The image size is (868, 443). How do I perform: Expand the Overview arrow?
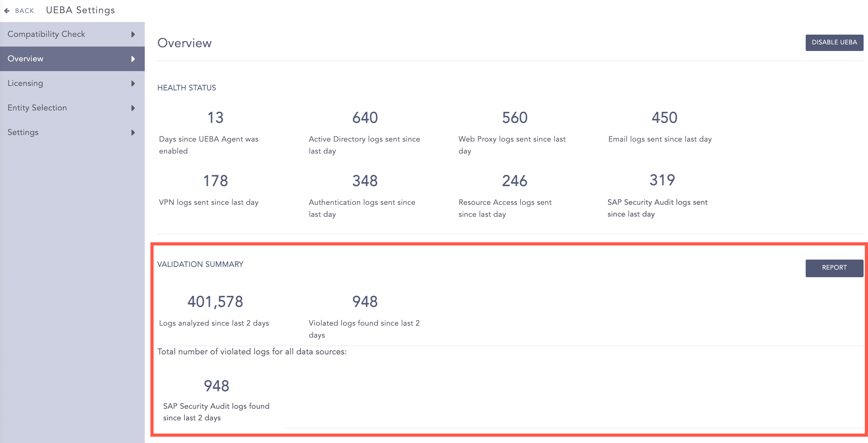point(133,59)
